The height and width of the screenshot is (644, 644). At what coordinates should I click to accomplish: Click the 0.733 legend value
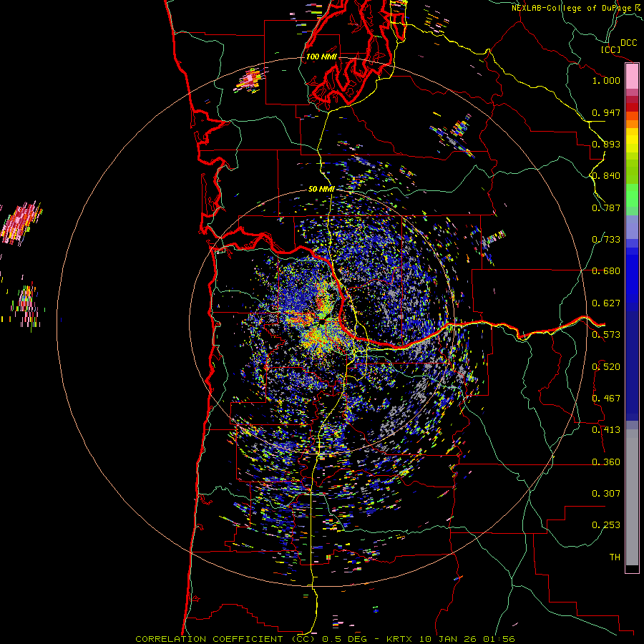click(x=606, y=240)
